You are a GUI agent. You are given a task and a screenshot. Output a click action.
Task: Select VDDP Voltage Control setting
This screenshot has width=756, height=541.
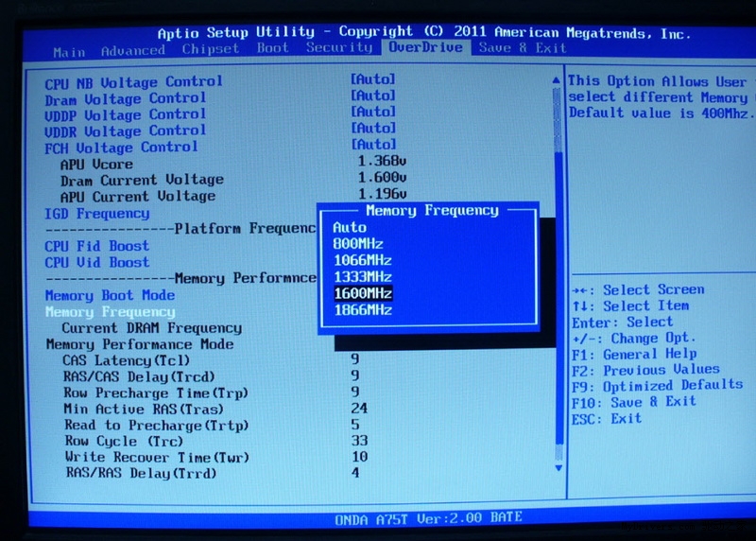pyautogui.click(x=126, y=115)
